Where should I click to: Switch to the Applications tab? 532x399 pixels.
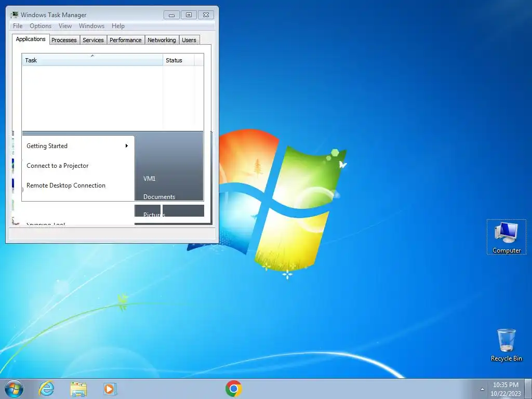coord(31,39)
